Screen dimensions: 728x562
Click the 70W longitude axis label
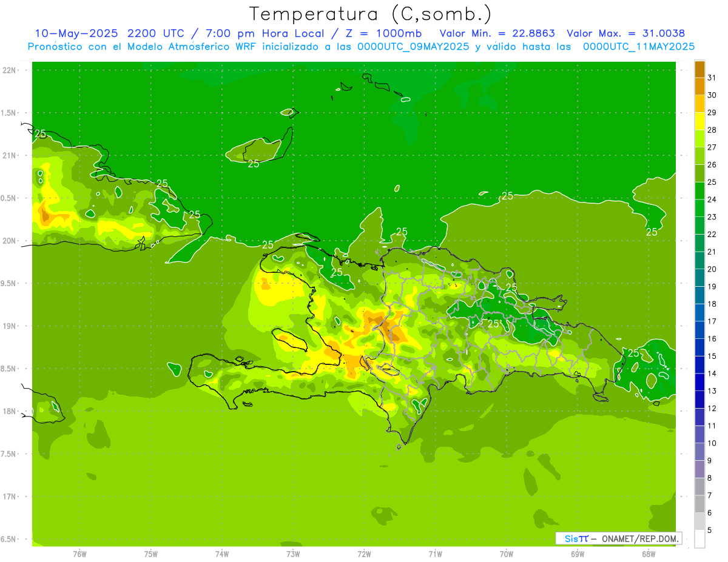tap(507, 554)
